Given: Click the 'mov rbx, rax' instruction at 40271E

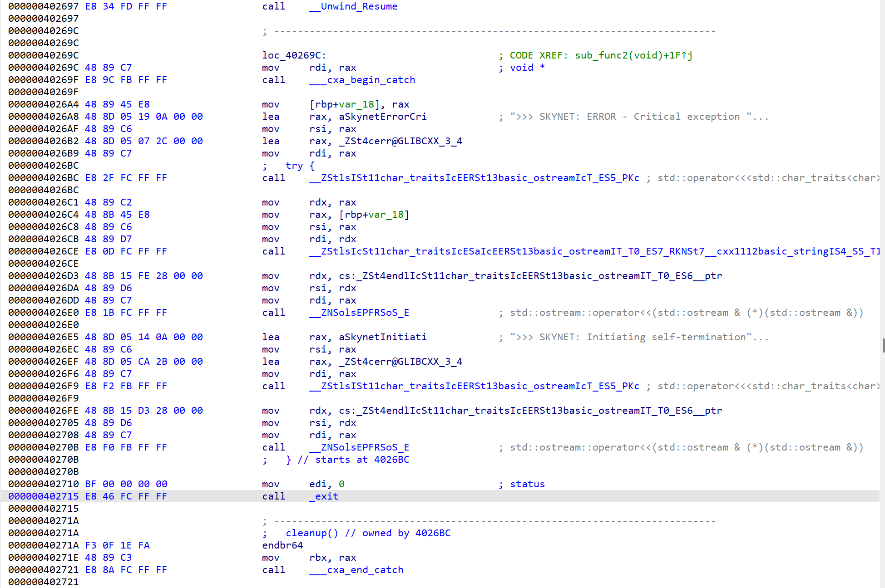Looking at the screenshot, I should (x=309, y=558).
